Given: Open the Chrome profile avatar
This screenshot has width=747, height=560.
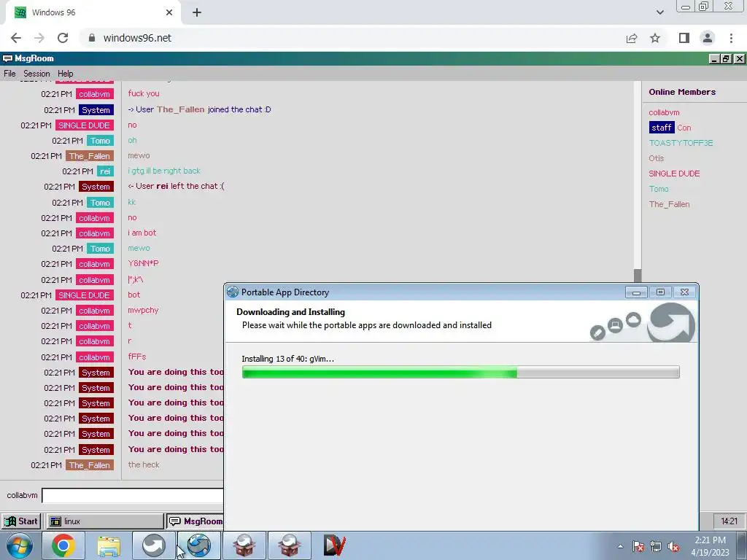Looking at the screenshot, I should 708,38.
